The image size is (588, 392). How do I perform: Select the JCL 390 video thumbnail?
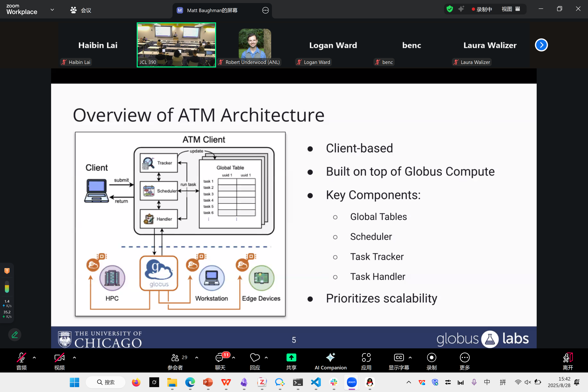(176, 45)
